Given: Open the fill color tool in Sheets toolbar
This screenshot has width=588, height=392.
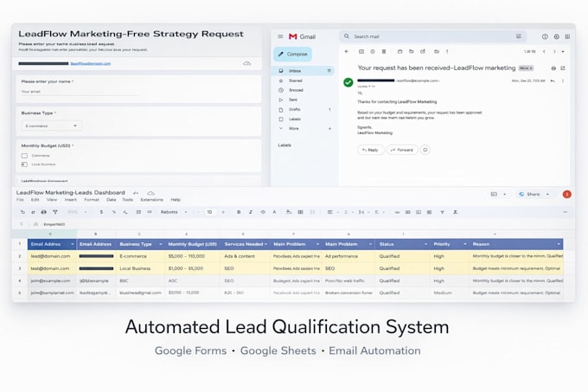Looking at the screenshot, I should coord(288,212).
